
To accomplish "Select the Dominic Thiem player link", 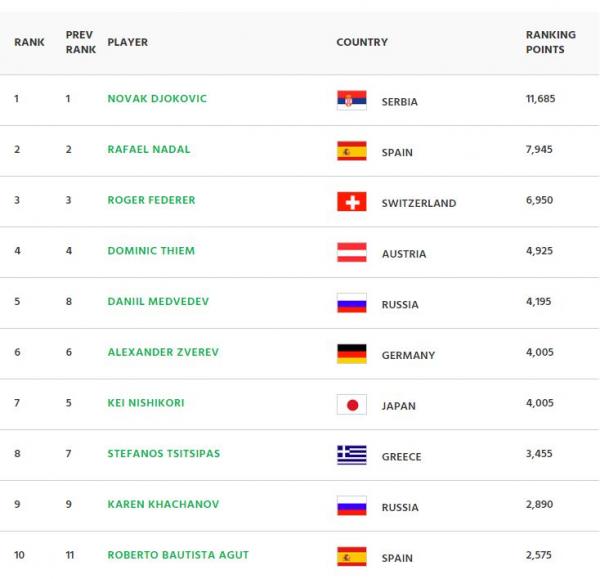I will pos(151,251).
